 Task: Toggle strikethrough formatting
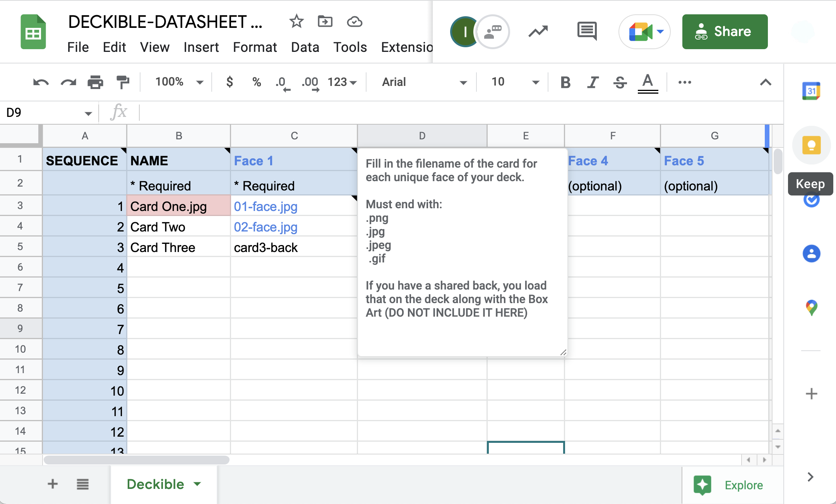point(620,82)
